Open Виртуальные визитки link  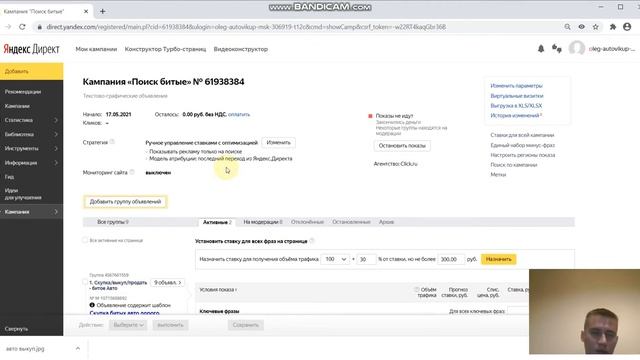coord(517,96)
